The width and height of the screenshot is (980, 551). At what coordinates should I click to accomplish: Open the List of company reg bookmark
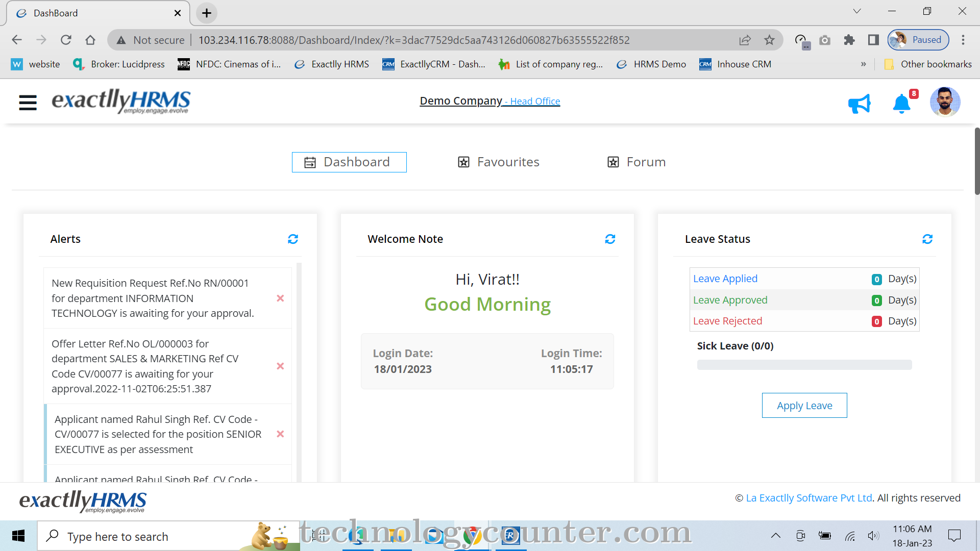click(551, 64)
